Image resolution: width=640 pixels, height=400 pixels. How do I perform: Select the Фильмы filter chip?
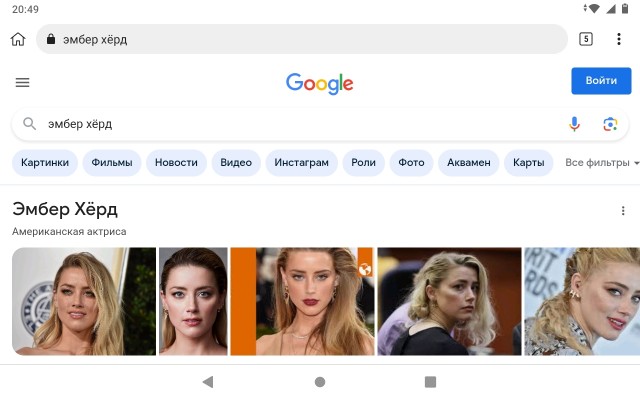click(x=112, y=162)
